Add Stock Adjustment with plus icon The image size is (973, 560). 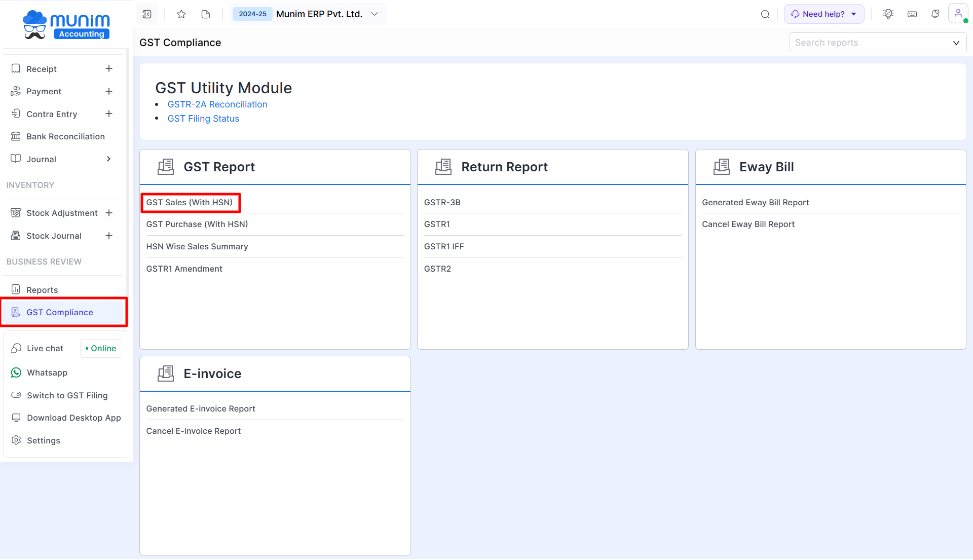[109, 213]
